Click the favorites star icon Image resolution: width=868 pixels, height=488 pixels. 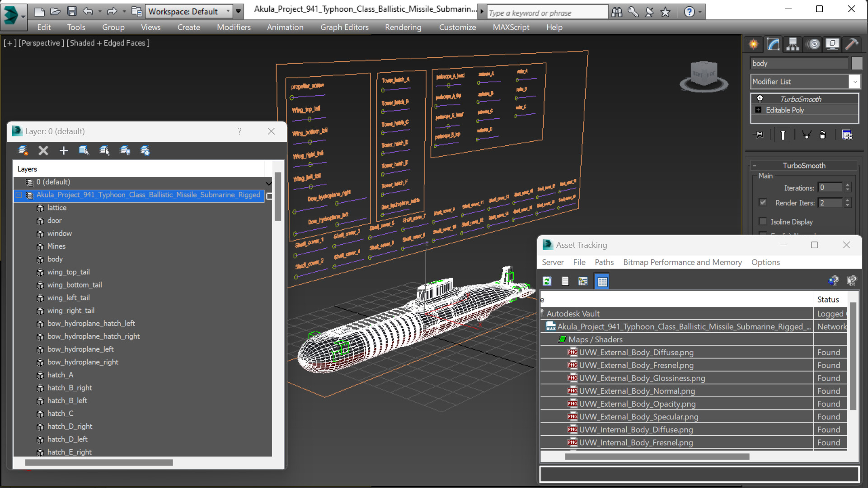(x=666, y=12)
